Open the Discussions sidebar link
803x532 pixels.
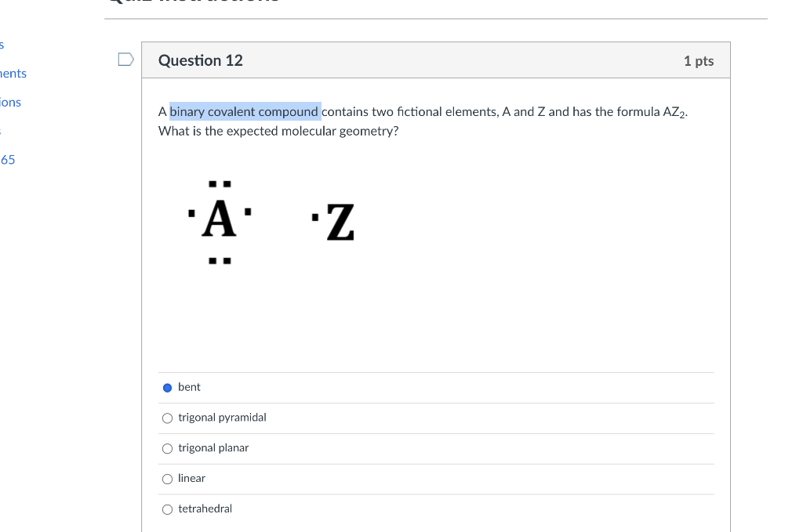[10, 102]
